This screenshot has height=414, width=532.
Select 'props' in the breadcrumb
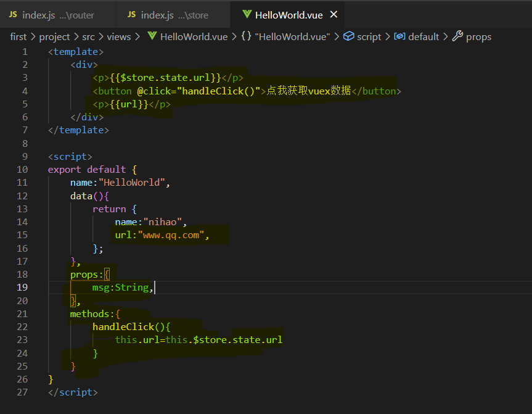[x=478, y=36]
